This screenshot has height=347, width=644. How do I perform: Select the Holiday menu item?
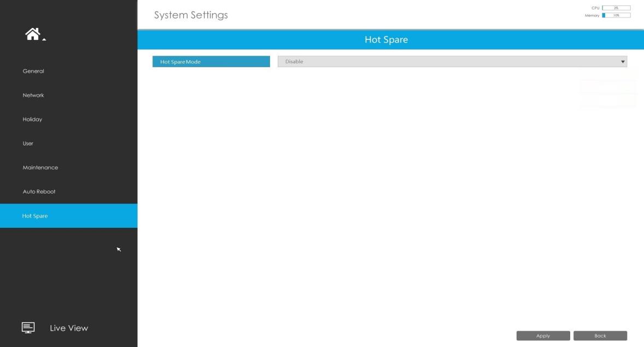click(32, 119)
